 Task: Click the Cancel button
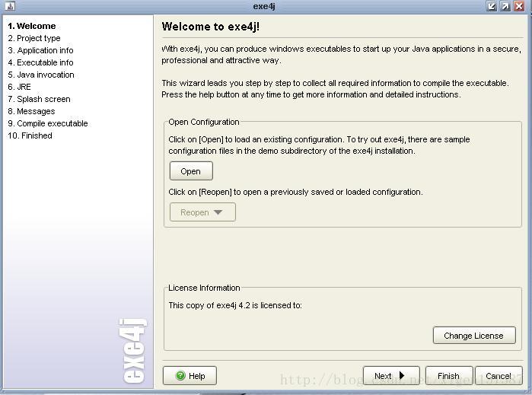click(x=499, y=376)
